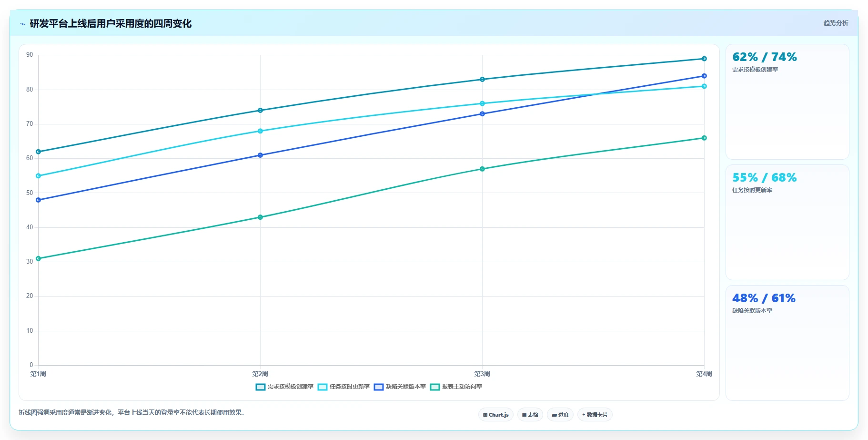Click the 50 y-axis tick label
This screenshot has width=868, height=440.
[x=30, y=193]
